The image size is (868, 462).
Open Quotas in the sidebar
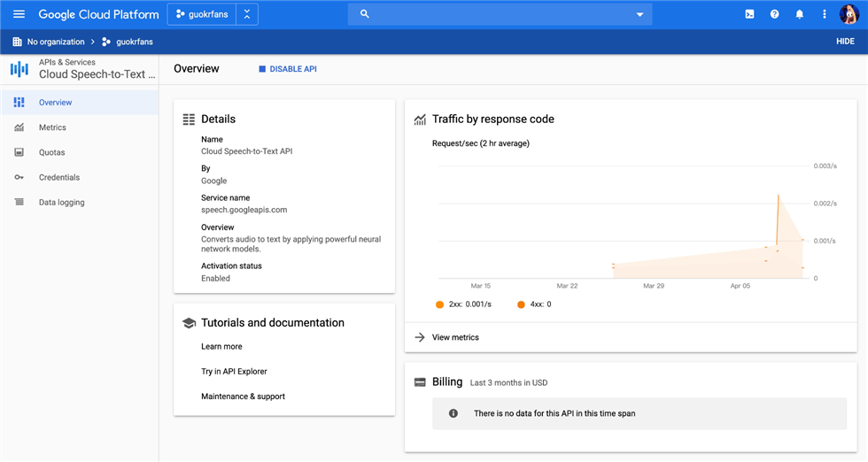[x=80, y=152]
